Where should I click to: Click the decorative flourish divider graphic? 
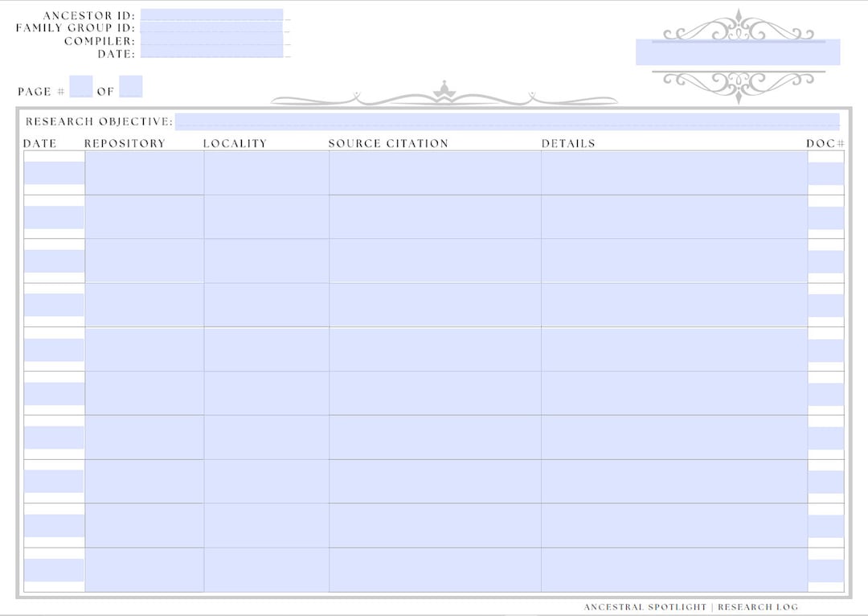tap(444, 94)
